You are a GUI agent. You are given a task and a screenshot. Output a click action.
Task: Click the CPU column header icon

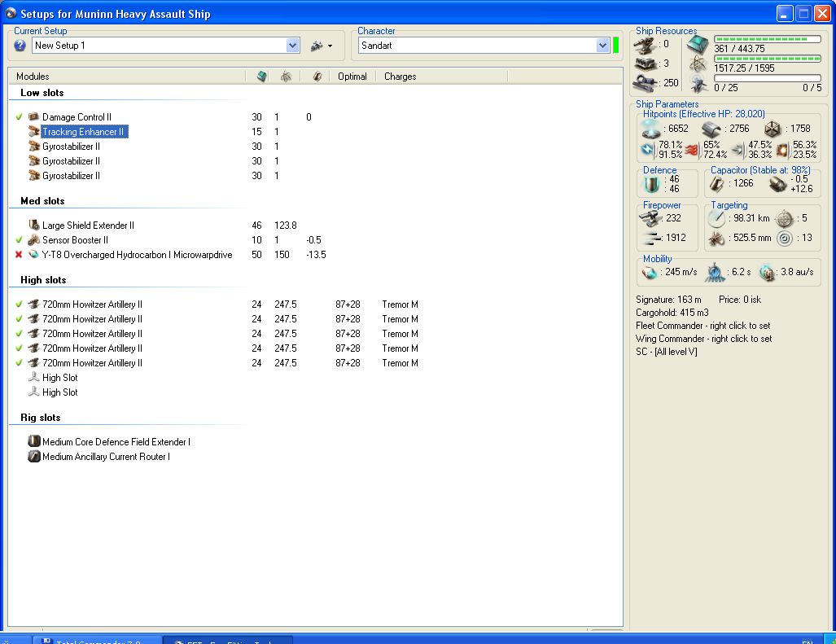(x=261, y=77)
